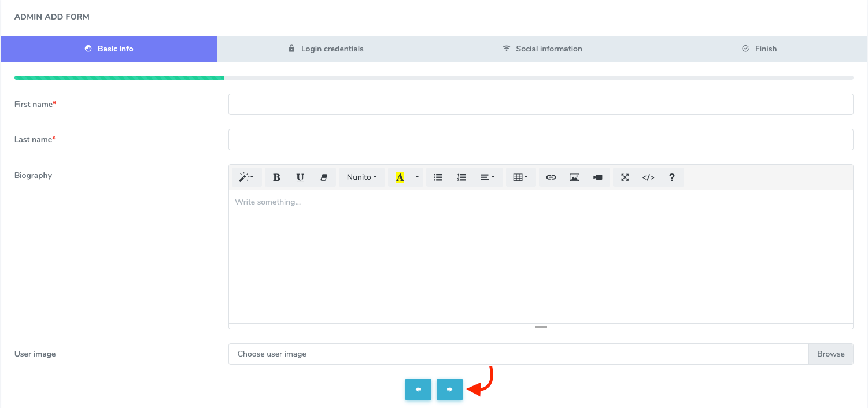This screenshot has height=408, width=868.
Task: Open the Nunito font family dropdown
Action: pos(361,177)
